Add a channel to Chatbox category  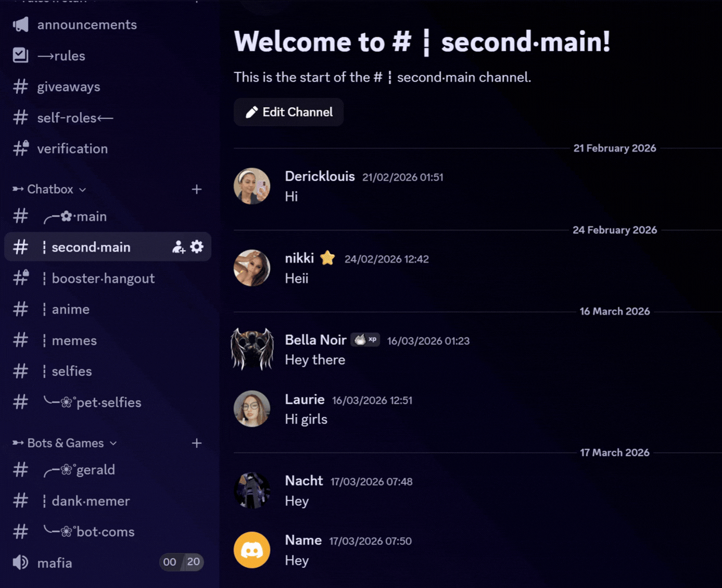[x=197, y=189]
